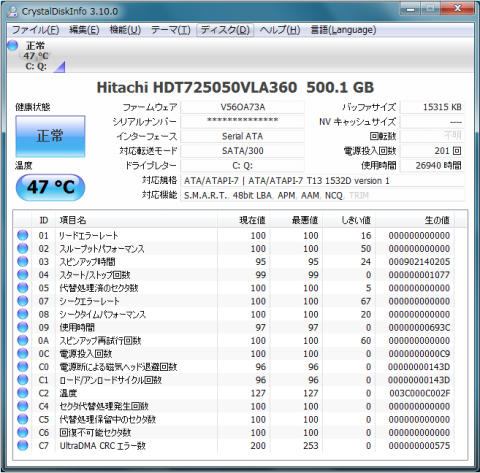Click status orb for 03 スピンアップ時間

click(x=23, y=262)
